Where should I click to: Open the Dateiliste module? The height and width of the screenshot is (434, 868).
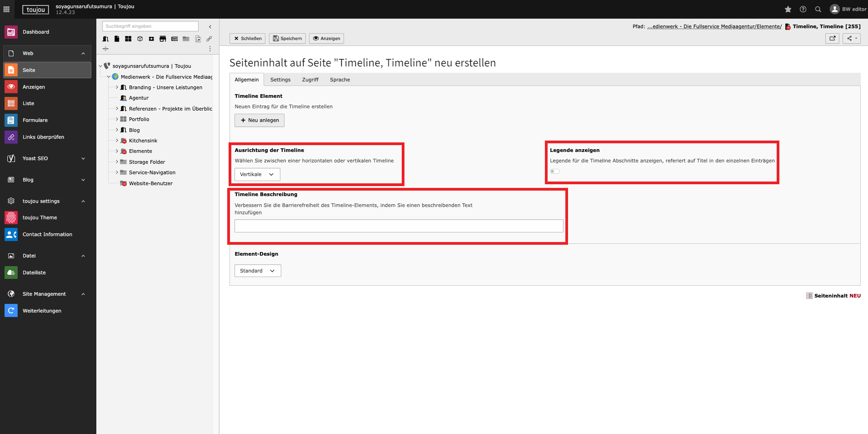[x=34, y=273]
